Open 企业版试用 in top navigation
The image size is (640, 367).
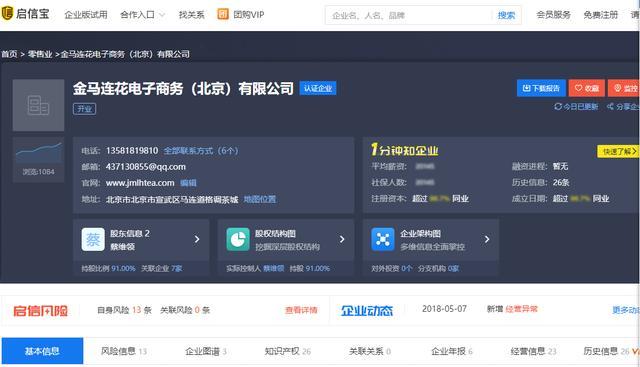click(x=86, y=15)
